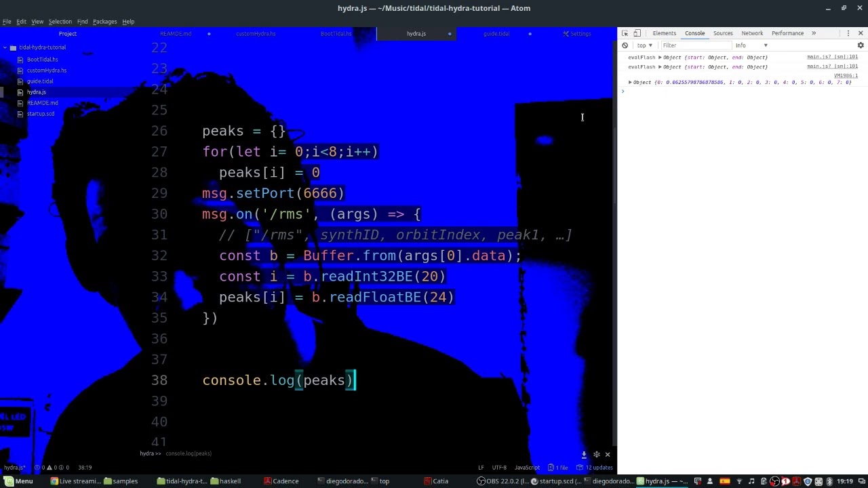The width and height of the screenshot is (868, 488).
Task: Open the console settings gear
Action: tap(861, 45)
